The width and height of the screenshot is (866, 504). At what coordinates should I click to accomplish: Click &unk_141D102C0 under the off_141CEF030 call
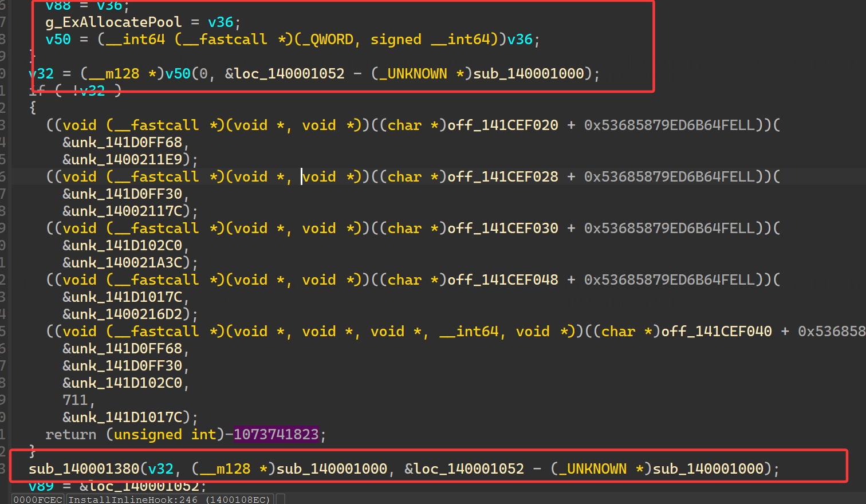click(x=122, y=246)
